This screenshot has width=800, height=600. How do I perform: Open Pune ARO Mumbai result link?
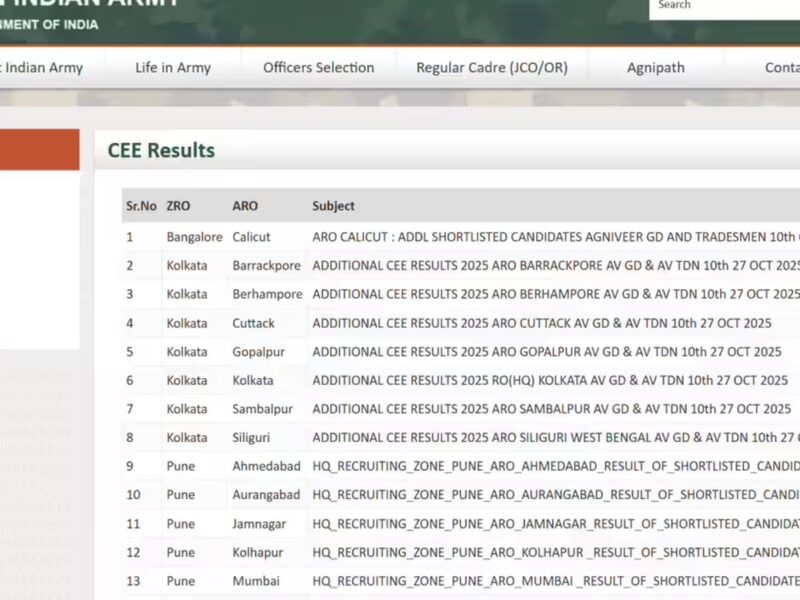556,581
